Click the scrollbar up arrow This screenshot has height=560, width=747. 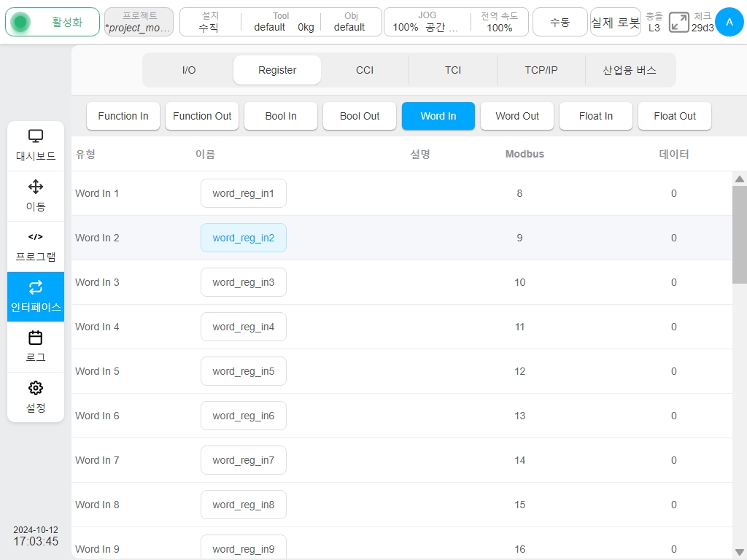(x=740, y=179)
